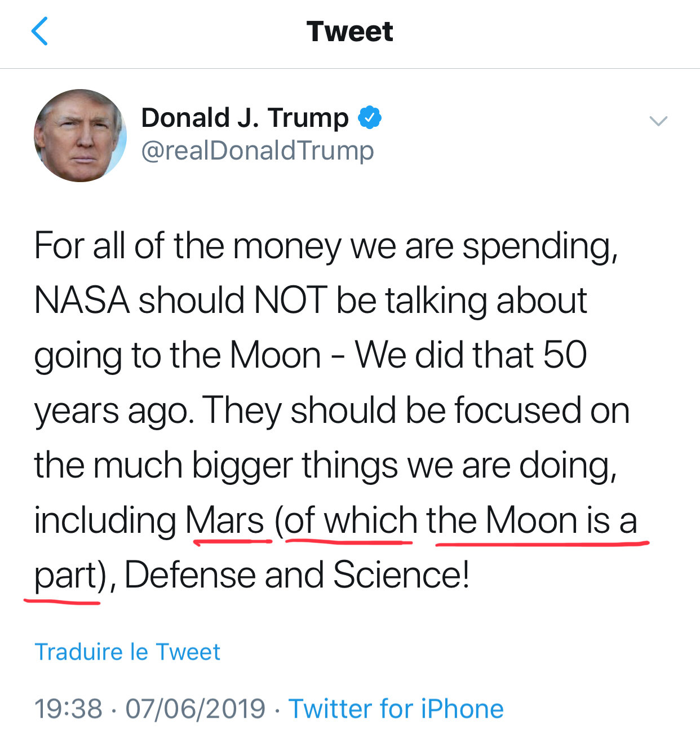Click the red-underlined word Mars
This screenshot has width=700, height=733.
point(225,520)
